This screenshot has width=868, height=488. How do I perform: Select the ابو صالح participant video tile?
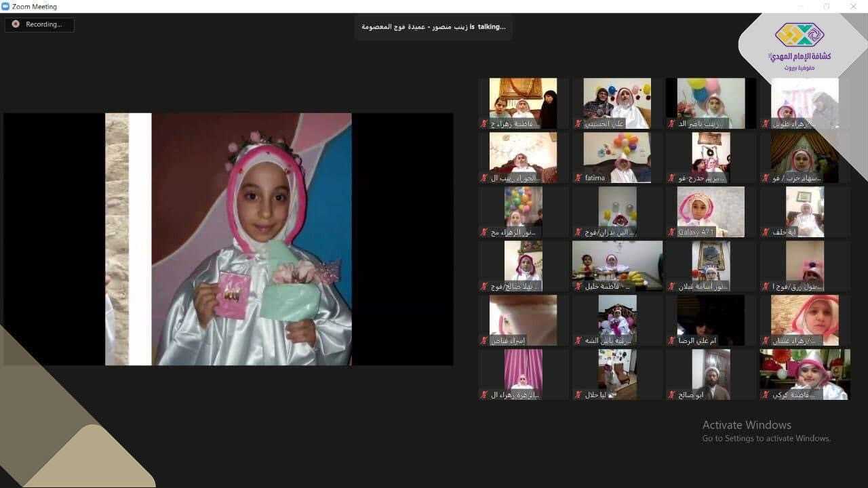[x=711, y=369]
